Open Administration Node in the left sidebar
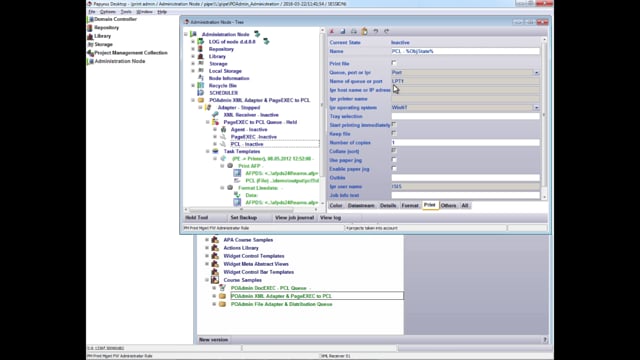640x360 pixels. pos(120,61)
